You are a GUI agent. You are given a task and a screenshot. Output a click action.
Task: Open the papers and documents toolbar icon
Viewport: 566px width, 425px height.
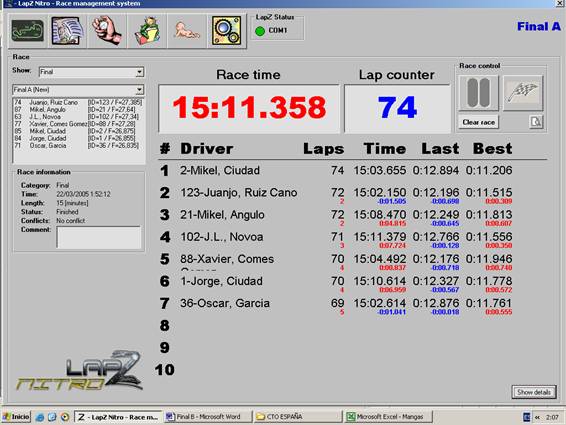(x=68, y=31)
